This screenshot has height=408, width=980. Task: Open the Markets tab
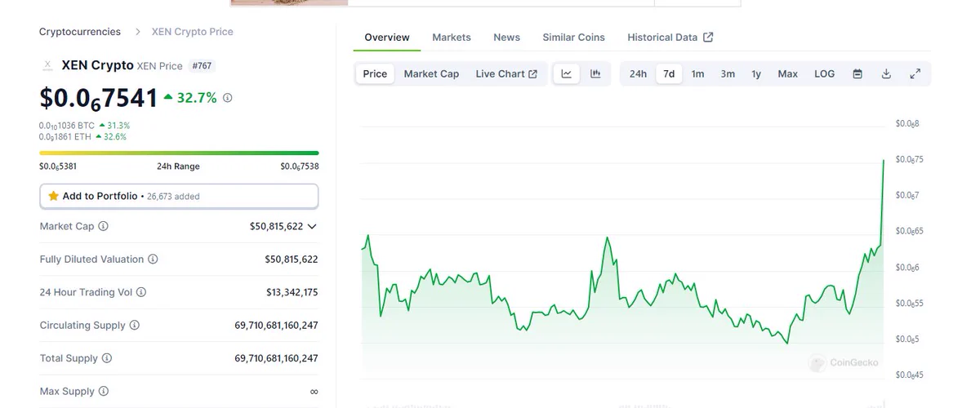tap(452, 38)
